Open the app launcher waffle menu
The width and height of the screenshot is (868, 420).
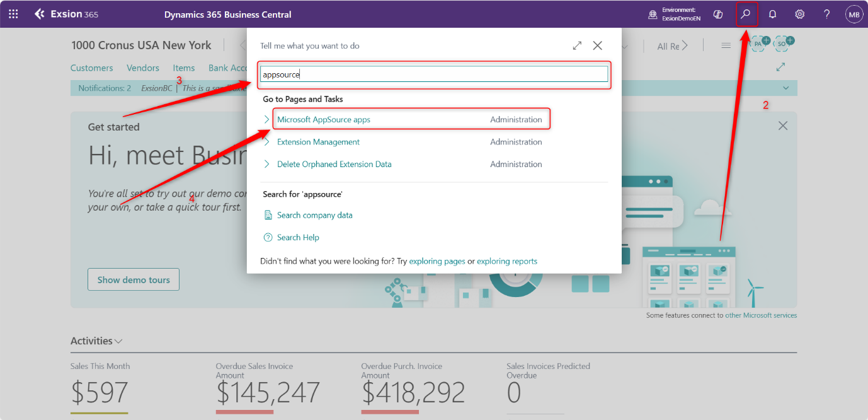[x=13, y=14]
